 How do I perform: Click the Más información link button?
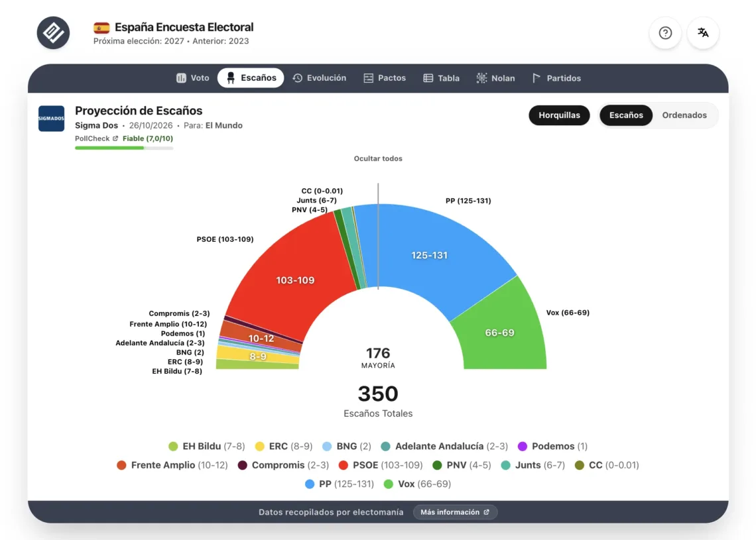(455, 512)
